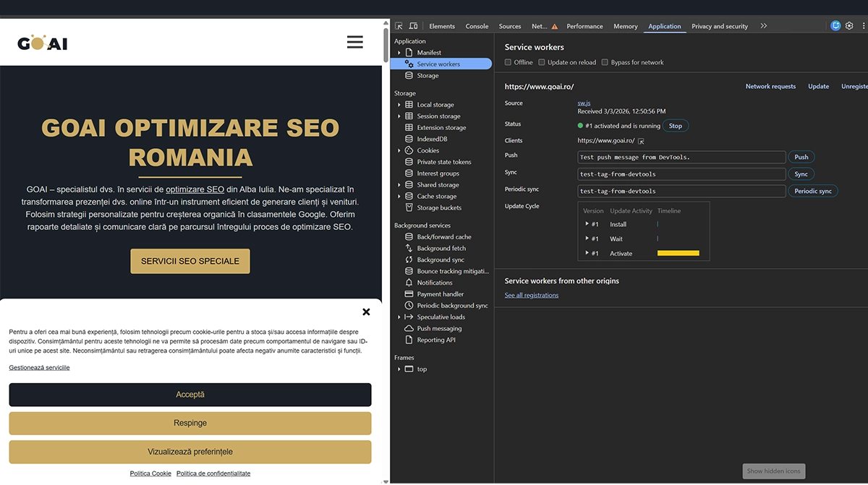
Task: Open the hamburger menu on the GOAI site
Action: pos(354,42)
